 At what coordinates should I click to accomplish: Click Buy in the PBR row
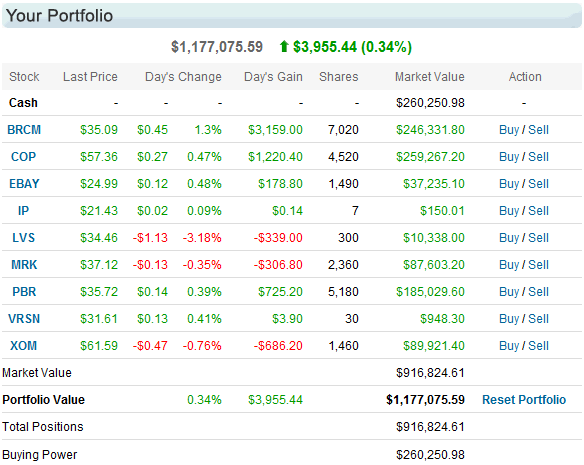(509, 292)
